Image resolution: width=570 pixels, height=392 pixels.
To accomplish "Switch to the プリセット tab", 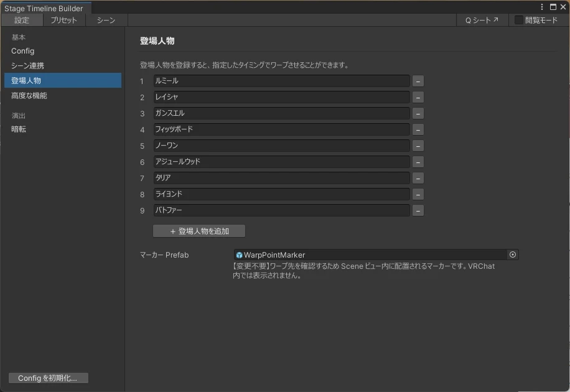I will coord(64,20).
